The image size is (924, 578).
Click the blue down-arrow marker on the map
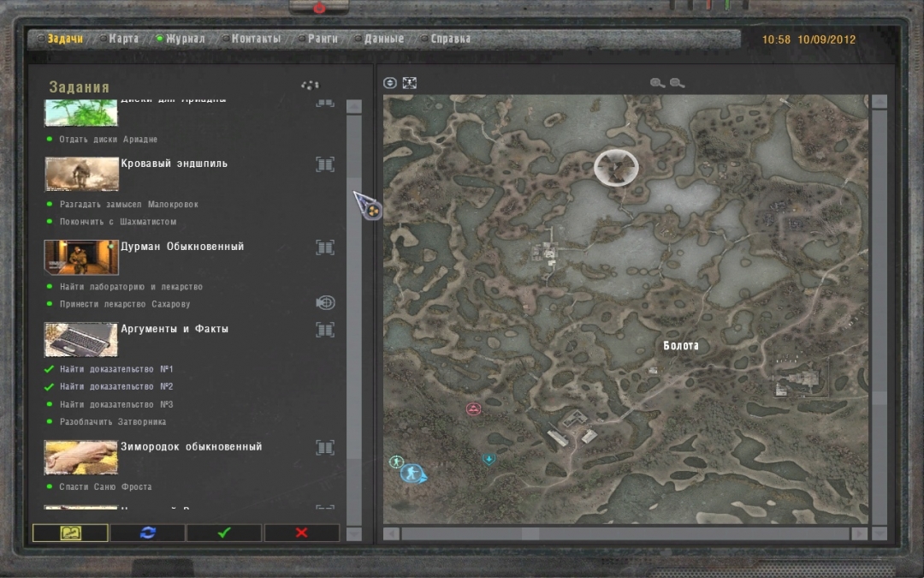click(x=489, y=458)
